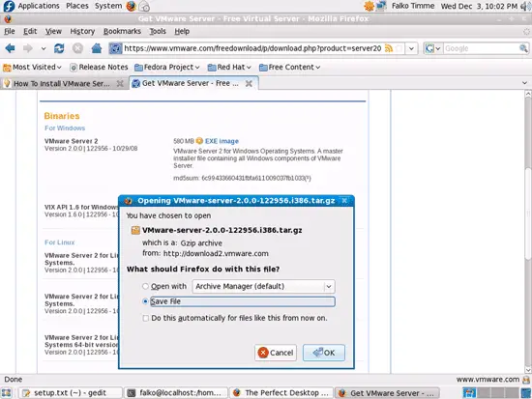Open the Bookmarks menu
This screenshot has height=399, width=532.
122,31
